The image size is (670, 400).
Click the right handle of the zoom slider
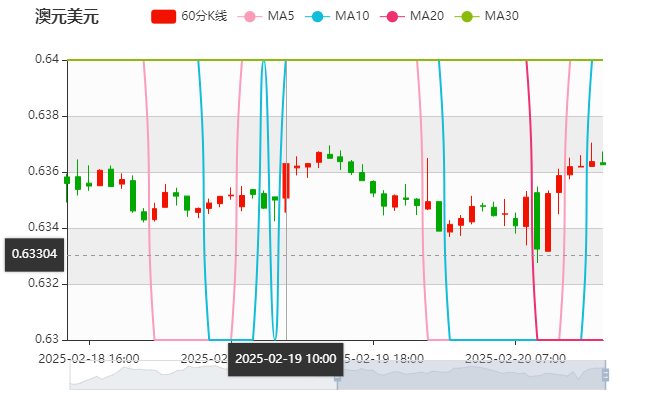point(607,375)
